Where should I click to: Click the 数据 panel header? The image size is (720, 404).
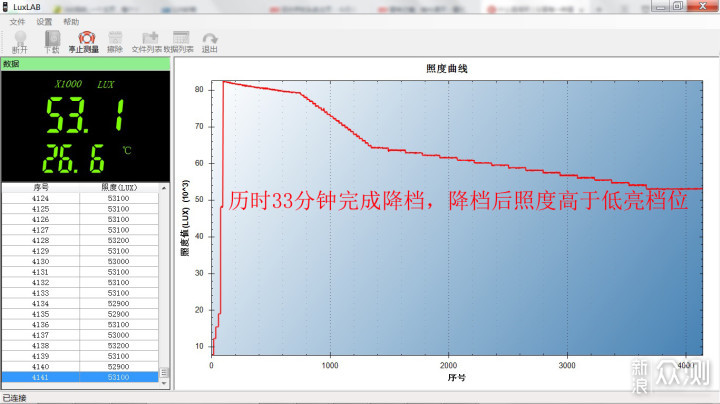[x=86, y=64]
